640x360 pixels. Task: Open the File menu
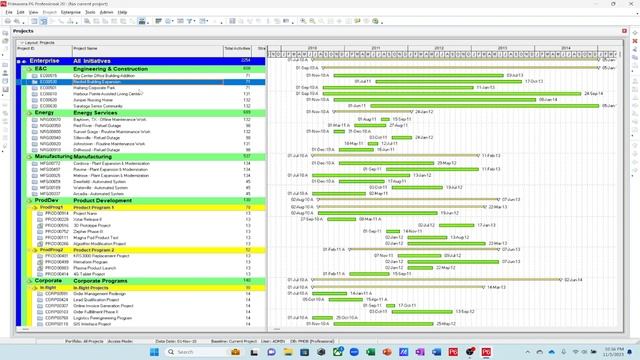9,12
